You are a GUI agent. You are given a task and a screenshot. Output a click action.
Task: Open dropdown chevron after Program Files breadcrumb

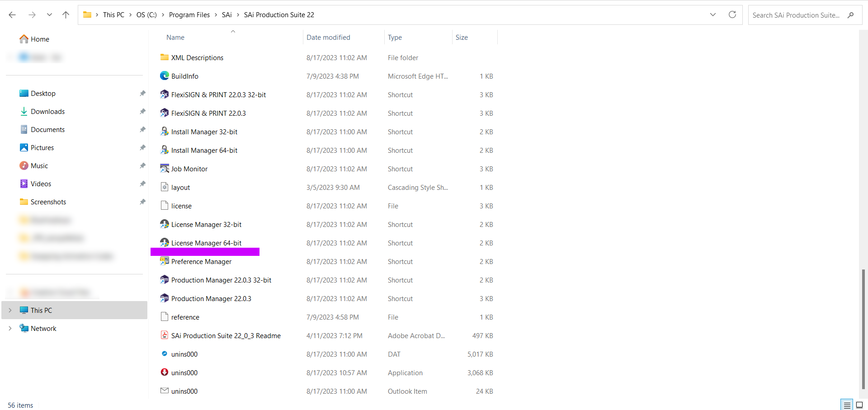[x=216, y=15]
